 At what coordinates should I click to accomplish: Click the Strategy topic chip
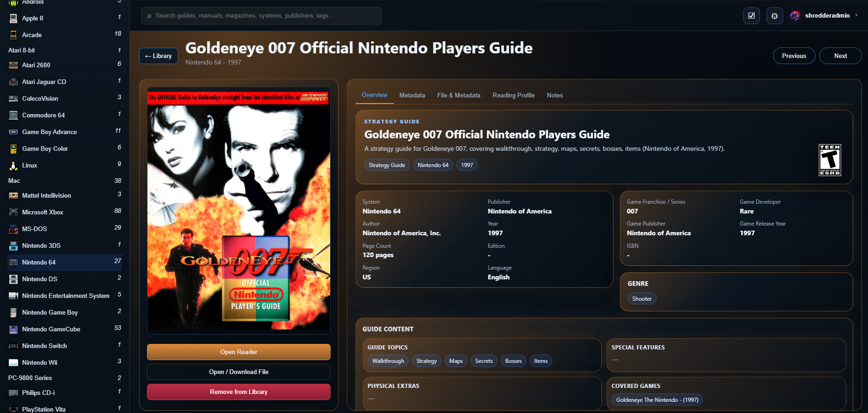[x=427, y=361]
